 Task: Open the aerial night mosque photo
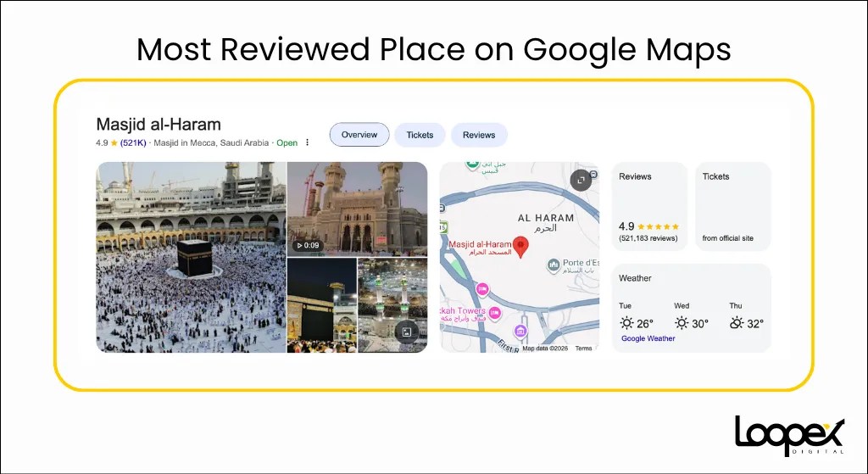(x=392, y=305)
